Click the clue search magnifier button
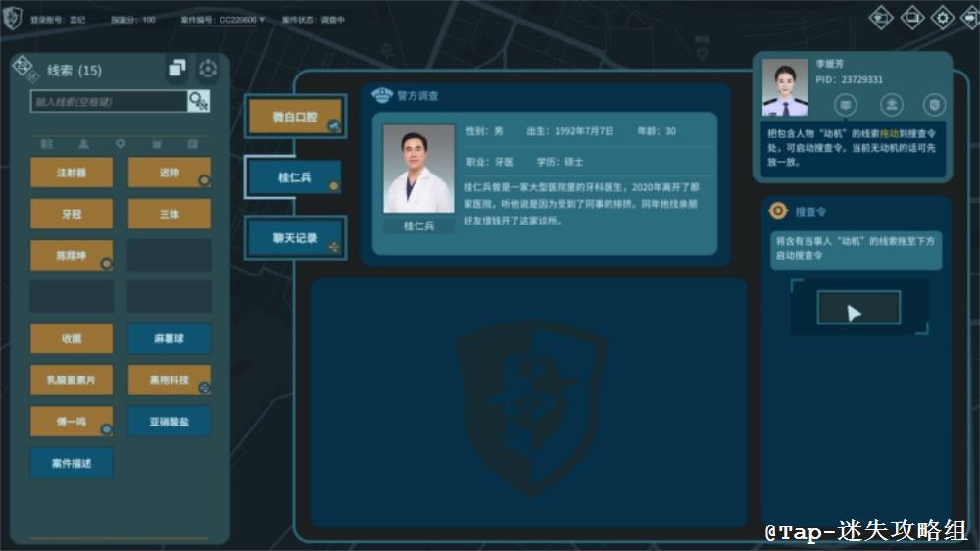 pos(198,101)
